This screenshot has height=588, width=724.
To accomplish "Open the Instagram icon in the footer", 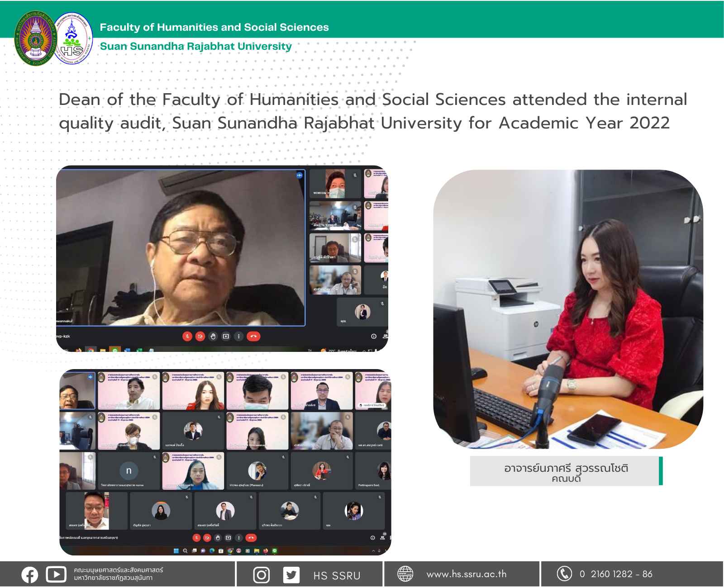I will (261, 575).
